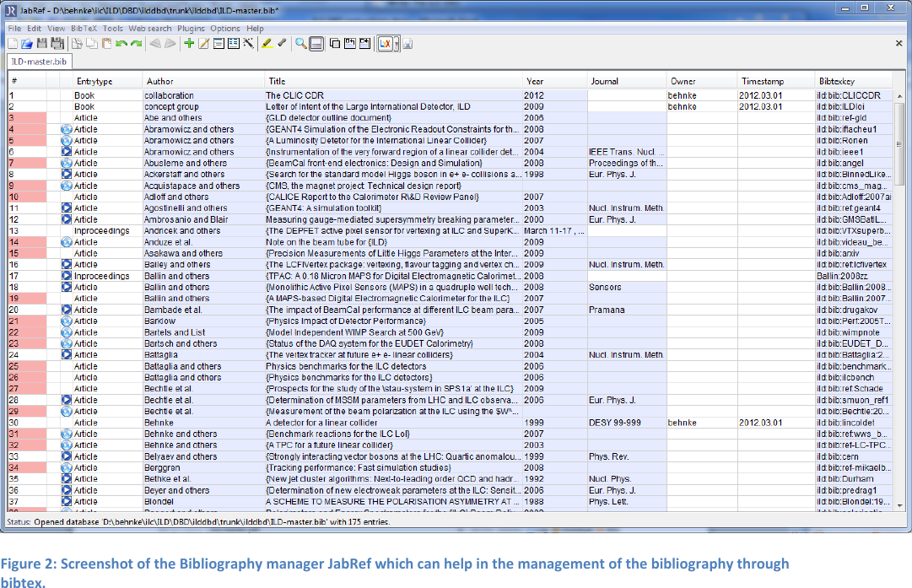Open the BibTeX menu

(x=82, y=28)
